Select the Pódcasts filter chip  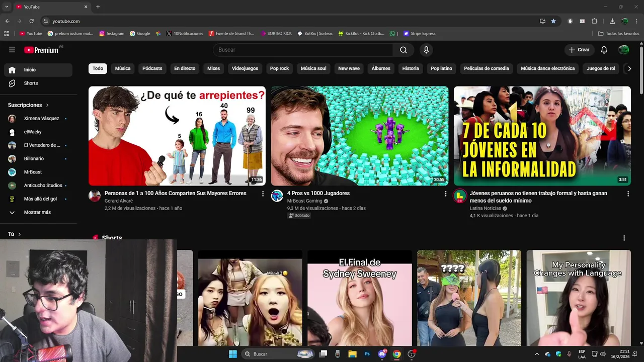click(x=152, y=68)
